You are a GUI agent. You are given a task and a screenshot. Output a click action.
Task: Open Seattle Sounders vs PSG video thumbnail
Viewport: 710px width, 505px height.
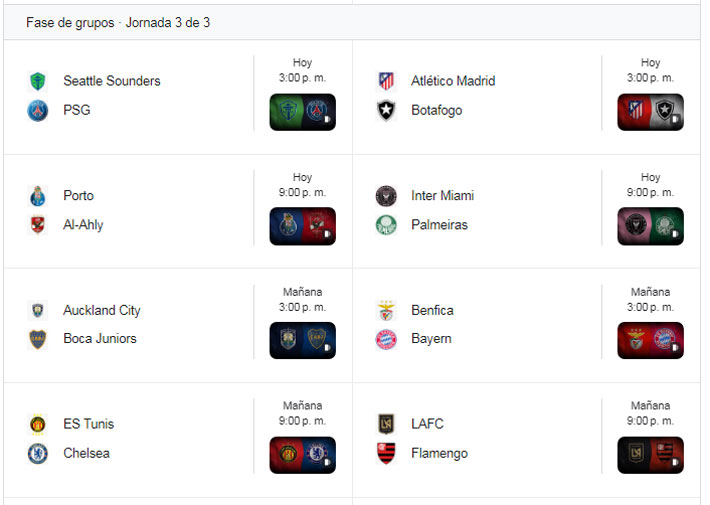(302, 112)
